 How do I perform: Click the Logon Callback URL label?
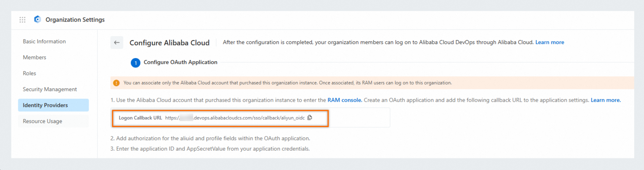[x=140, y=118]
